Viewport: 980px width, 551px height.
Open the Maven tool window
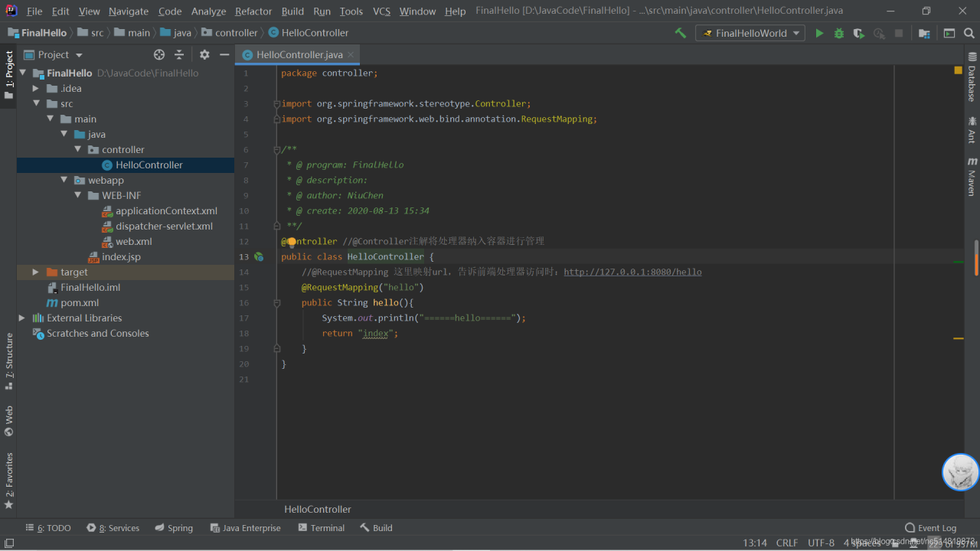[972, 176]
